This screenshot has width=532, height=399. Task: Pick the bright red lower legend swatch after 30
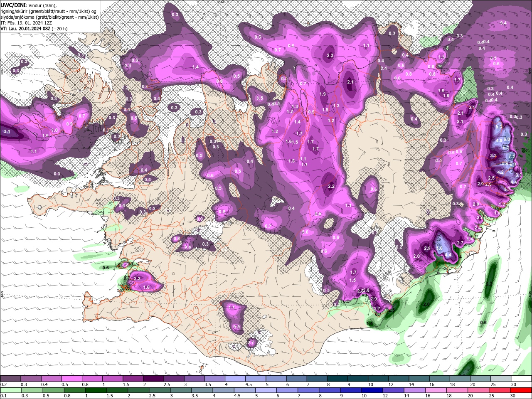coord(521,390)
